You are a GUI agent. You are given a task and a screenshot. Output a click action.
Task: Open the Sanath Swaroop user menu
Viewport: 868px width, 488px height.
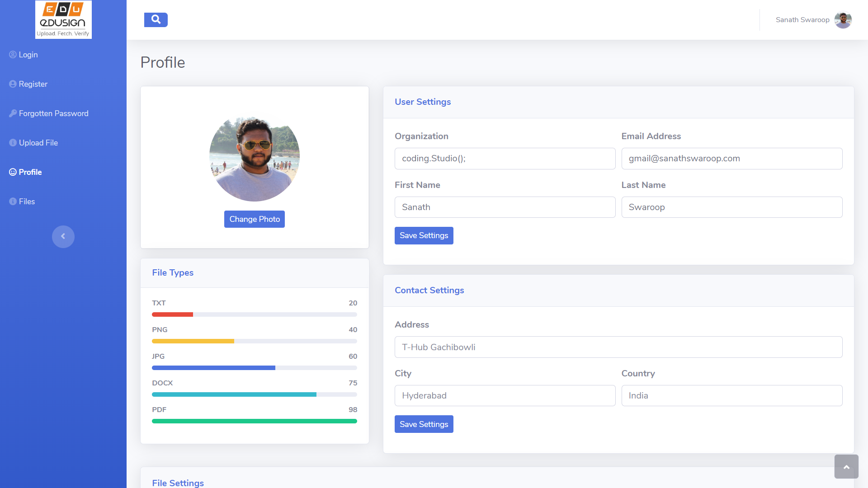click(802, 20)
